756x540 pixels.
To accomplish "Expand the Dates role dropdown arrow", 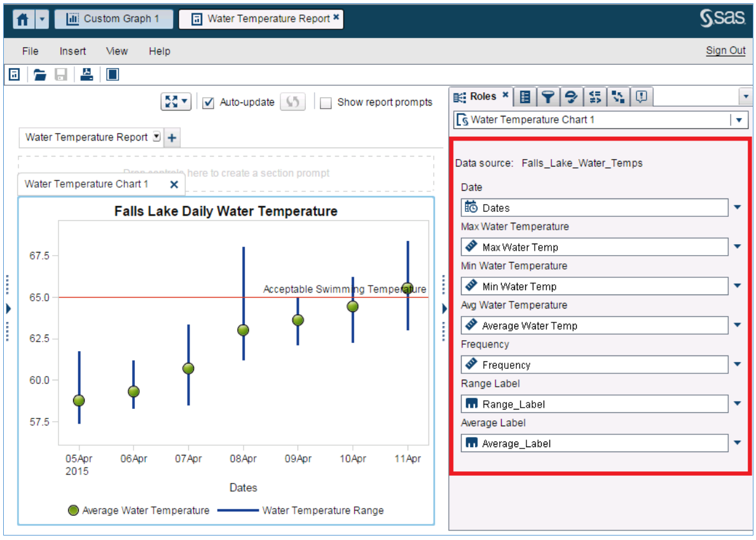I will tap(738, 207).
